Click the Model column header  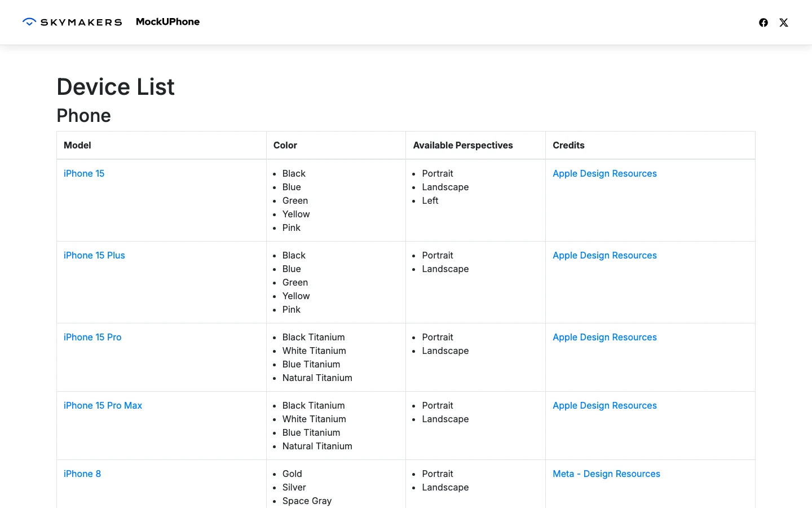(77, 145)
